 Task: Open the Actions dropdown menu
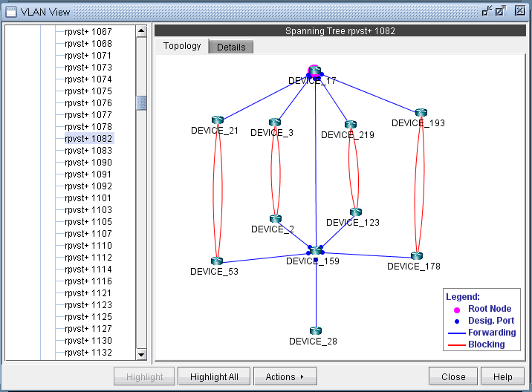click(285, 376)
